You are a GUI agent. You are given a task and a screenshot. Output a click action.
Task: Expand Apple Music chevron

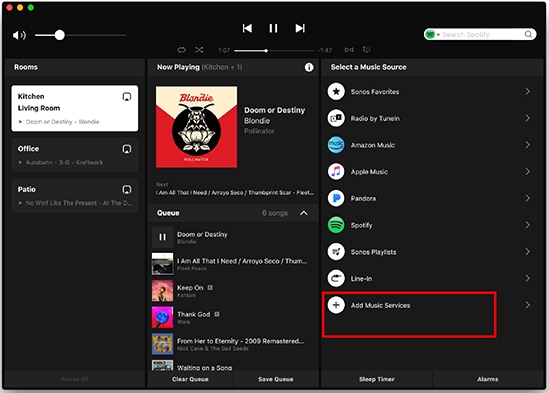[528, 171]
